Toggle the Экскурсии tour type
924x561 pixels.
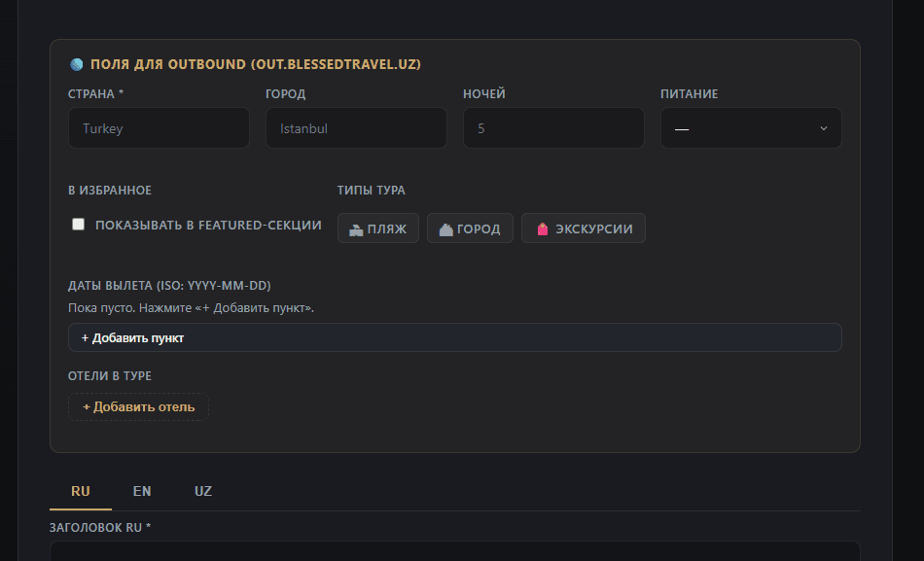tap(584, 228)
